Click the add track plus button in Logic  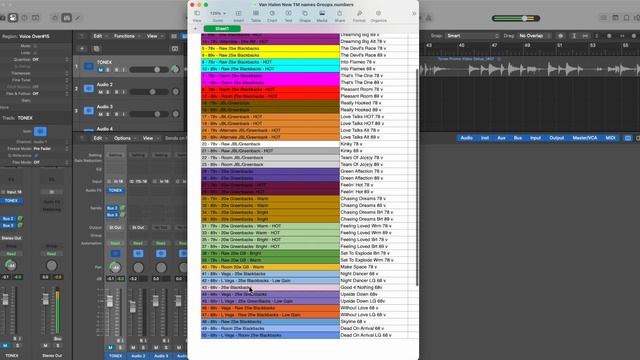click(82, 49)
